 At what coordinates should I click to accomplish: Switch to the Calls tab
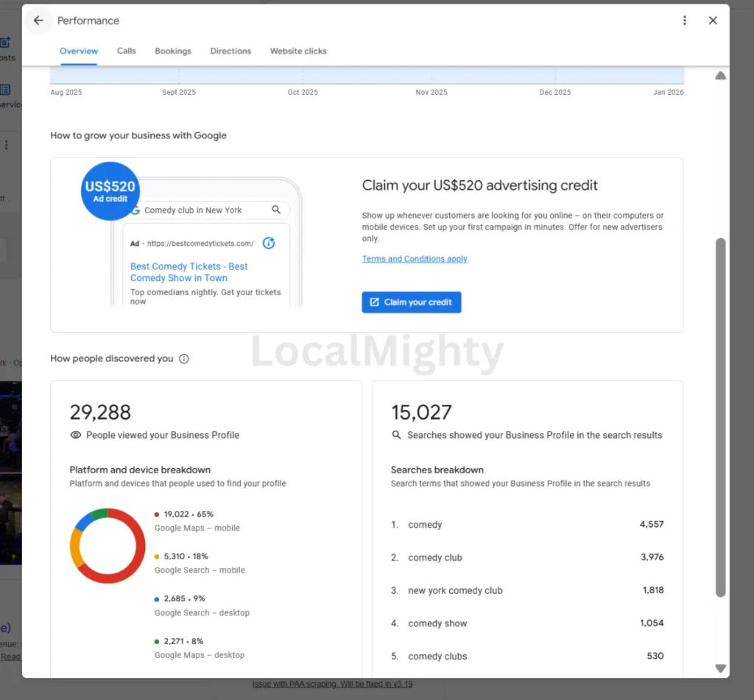[126, 51]
